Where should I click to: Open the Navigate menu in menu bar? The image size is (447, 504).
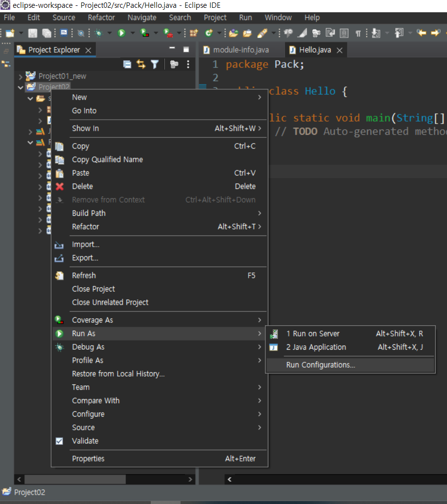click(x=142, y=18)
